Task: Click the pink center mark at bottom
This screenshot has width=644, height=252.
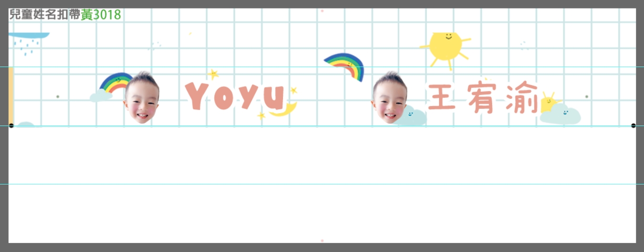Action: [x=322, y=241]
